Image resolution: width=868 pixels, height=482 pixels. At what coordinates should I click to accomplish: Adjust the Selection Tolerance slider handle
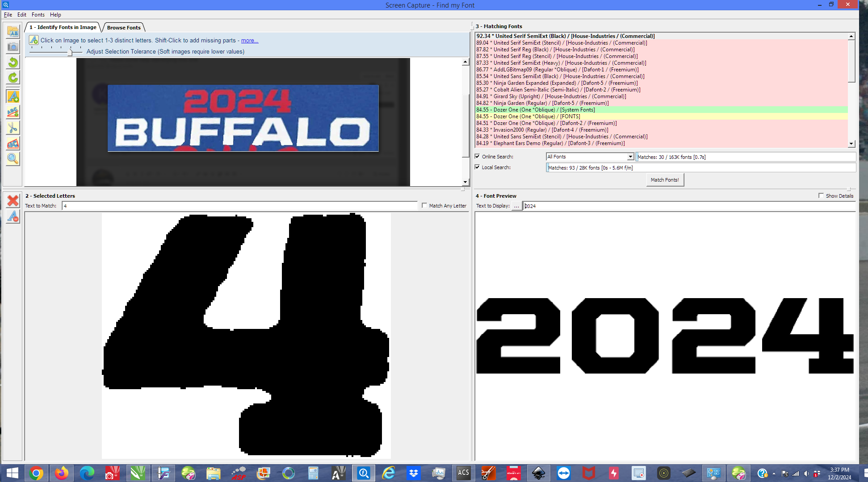click(70, 52)
